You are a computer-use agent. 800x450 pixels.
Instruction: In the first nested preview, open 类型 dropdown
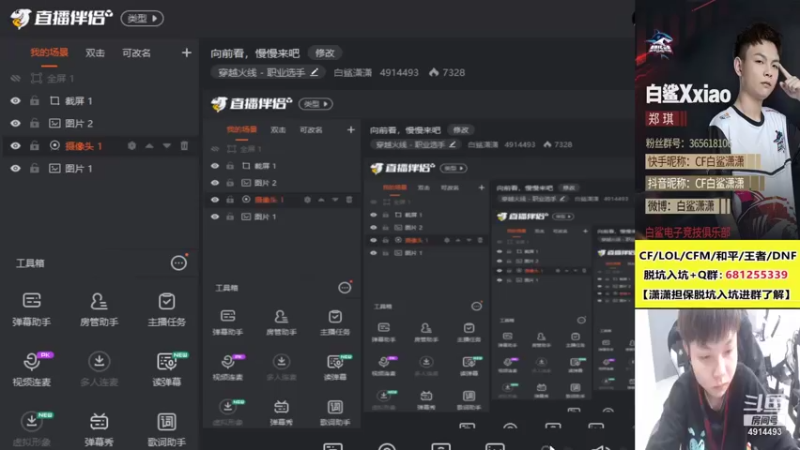coord(316,104)
